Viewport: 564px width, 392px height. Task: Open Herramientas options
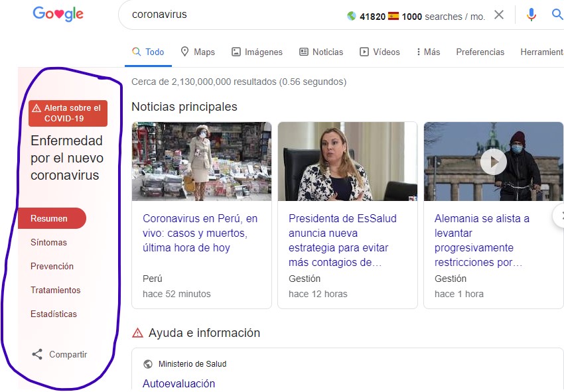(542, 52)
